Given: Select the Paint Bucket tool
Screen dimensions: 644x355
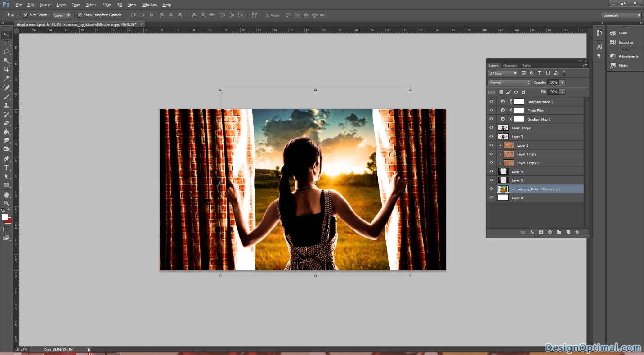Looking at the screenshot, I should pos(6,132).
